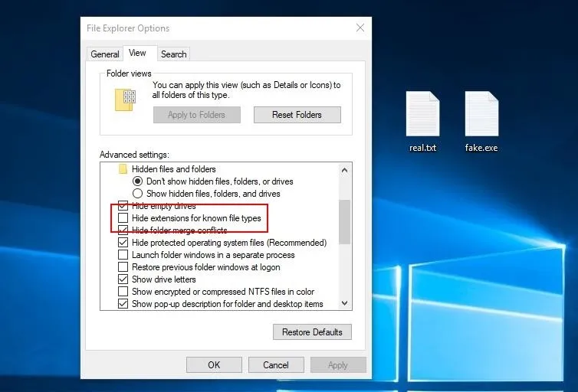Viewport: 578px width, 392px height.
Task: Click the Hidden files and folders folder icon
Action: click(x=123, y=169)
